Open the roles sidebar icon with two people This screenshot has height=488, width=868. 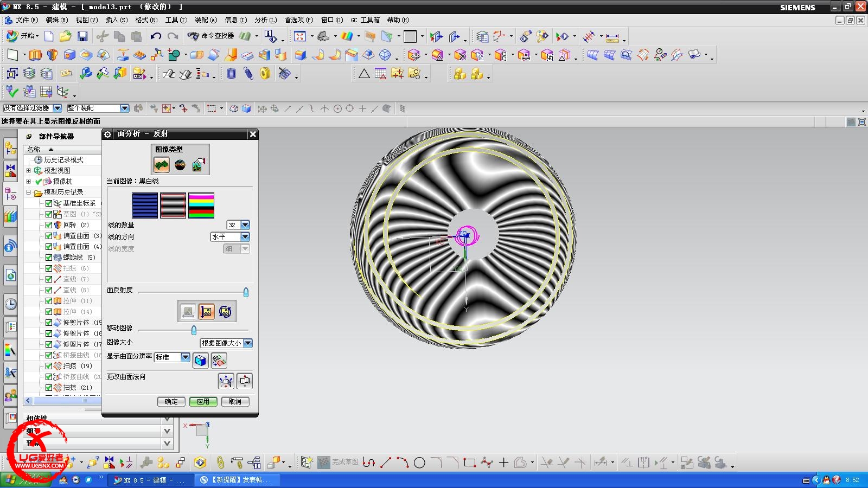(10, 395)
